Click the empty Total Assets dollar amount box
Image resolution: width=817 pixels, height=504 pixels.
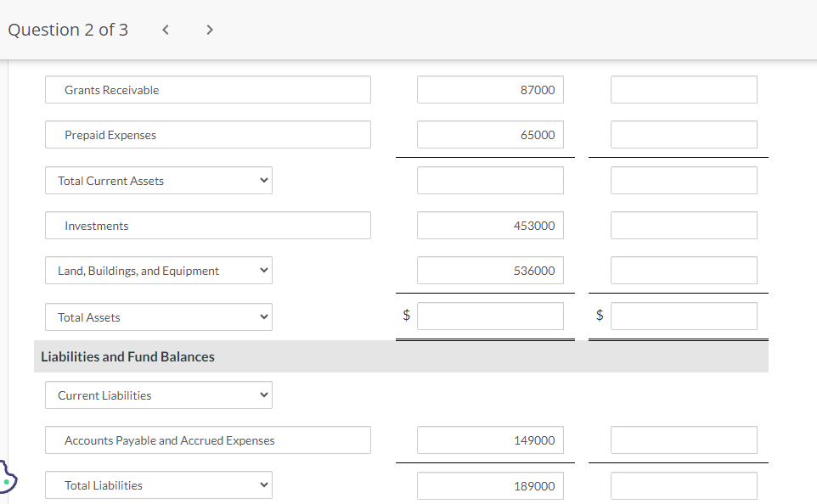tap(490, 316)
